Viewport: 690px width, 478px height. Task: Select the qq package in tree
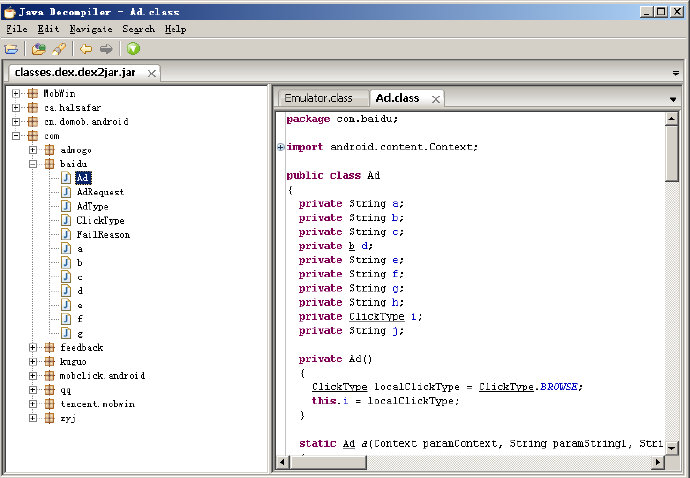coord(66,390)
